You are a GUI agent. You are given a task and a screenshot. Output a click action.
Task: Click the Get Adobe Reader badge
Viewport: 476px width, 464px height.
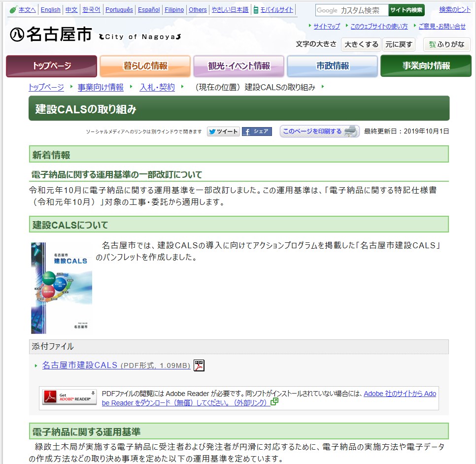click(69, 398)
